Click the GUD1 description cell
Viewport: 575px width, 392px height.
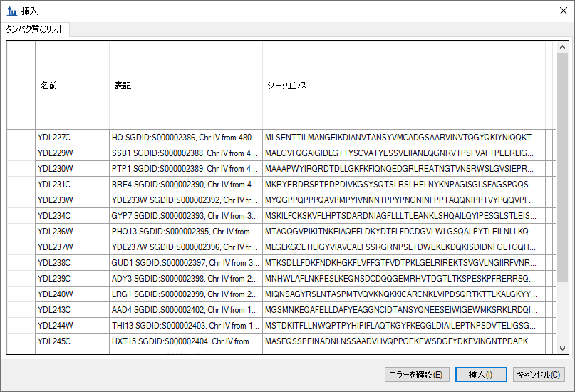coord(185,263)
